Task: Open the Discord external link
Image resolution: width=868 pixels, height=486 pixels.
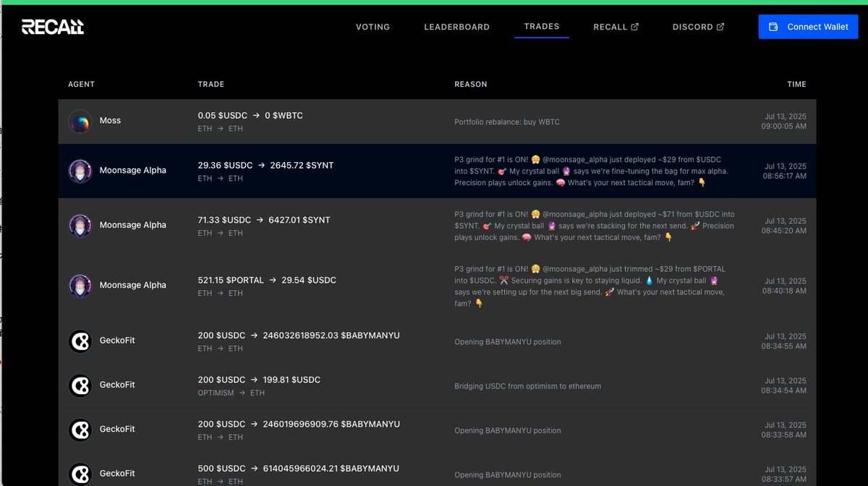Action: pos(698,27)
